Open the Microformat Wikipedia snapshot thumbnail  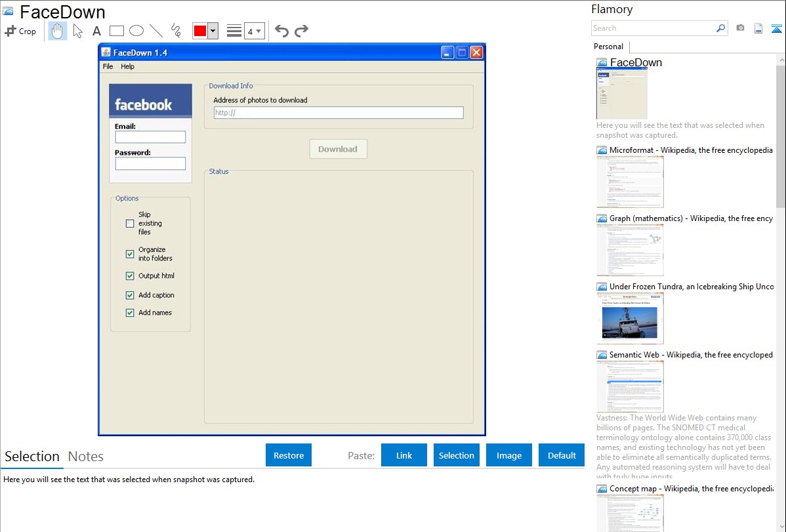tap(630, 182)
